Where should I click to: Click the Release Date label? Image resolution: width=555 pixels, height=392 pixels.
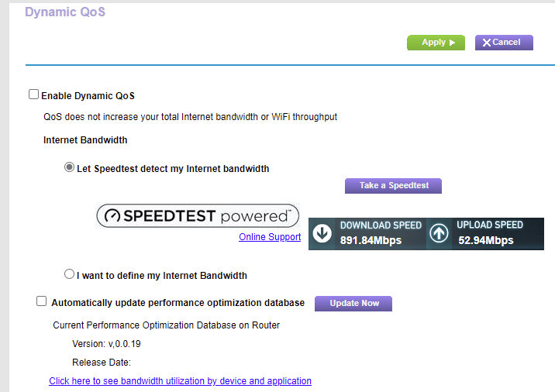pos(101,362)
